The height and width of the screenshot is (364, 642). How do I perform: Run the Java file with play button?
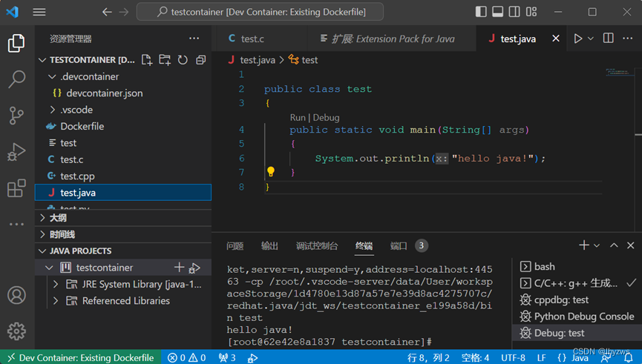577,39
